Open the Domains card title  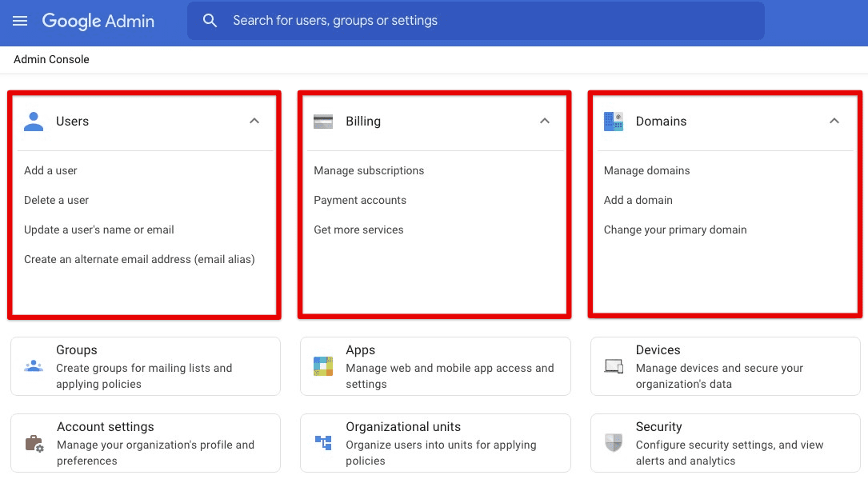tap(661, 121)
